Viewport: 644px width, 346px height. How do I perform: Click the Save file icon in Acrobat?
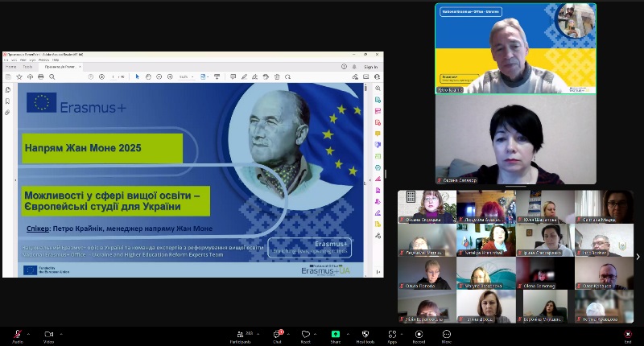point(8,76)
